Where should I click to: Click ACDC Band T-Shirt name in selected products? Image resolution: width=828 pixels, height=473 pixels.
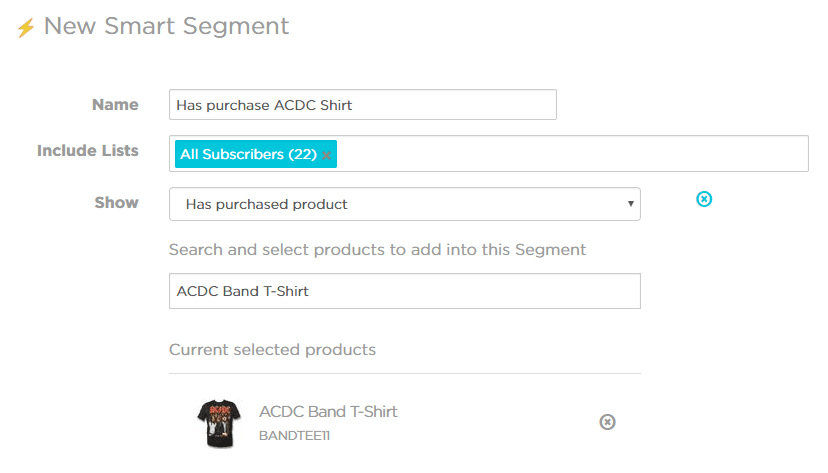click(328, 411)
